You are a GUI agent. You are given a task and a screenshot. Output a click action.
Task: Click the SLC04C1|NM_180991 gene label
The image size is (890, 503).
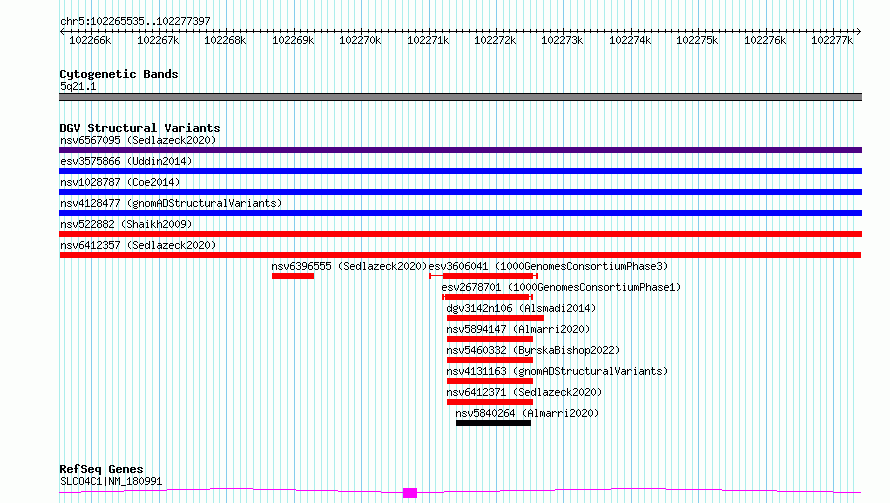click(111, 481)
